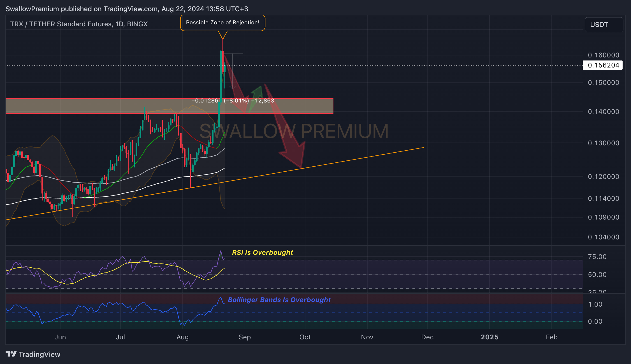Click the TradingView logo icon
This screenshot has height=364, width=631.
click(x=11, y=354)
